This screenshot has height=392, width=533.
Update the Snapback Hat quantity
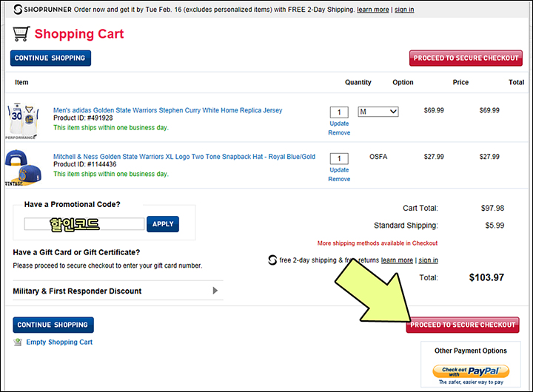pyautogui.click(x=339, y=170)
